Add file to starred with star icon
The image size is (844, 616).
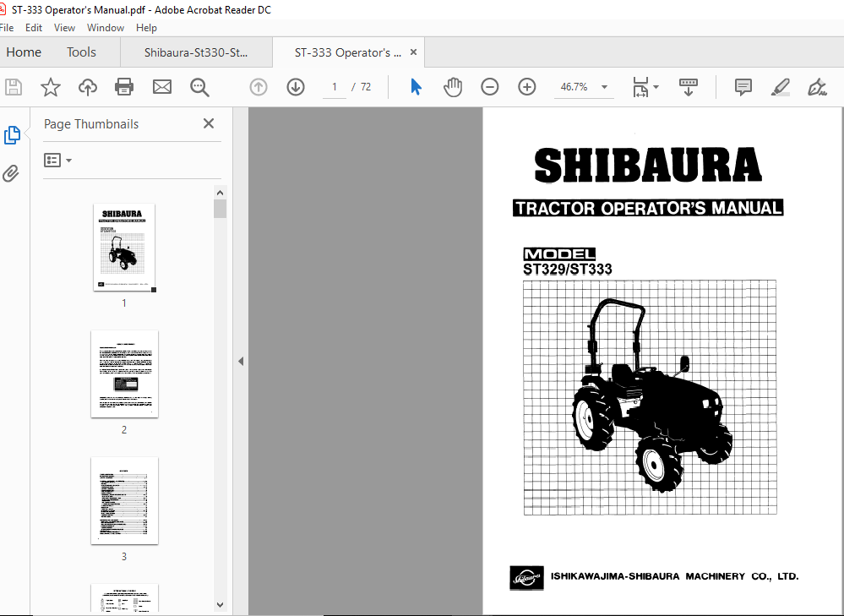point(51,87)
